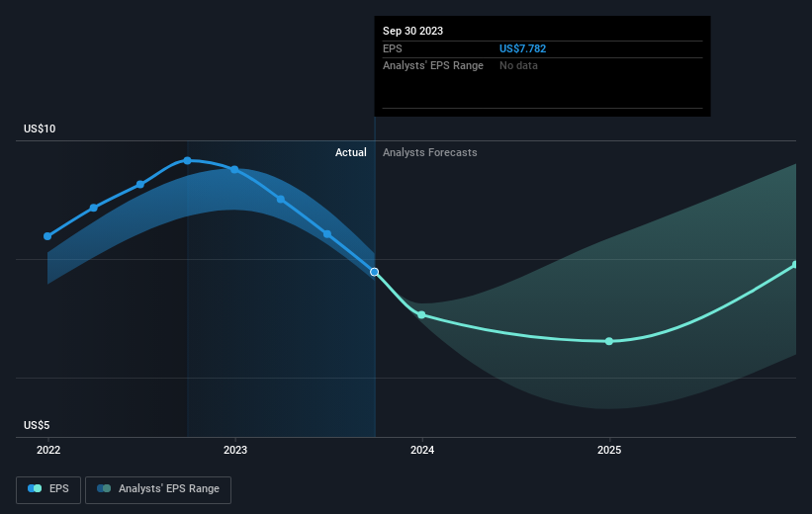
Task: Click the 'No data' tooltip value
Action: 518,66
